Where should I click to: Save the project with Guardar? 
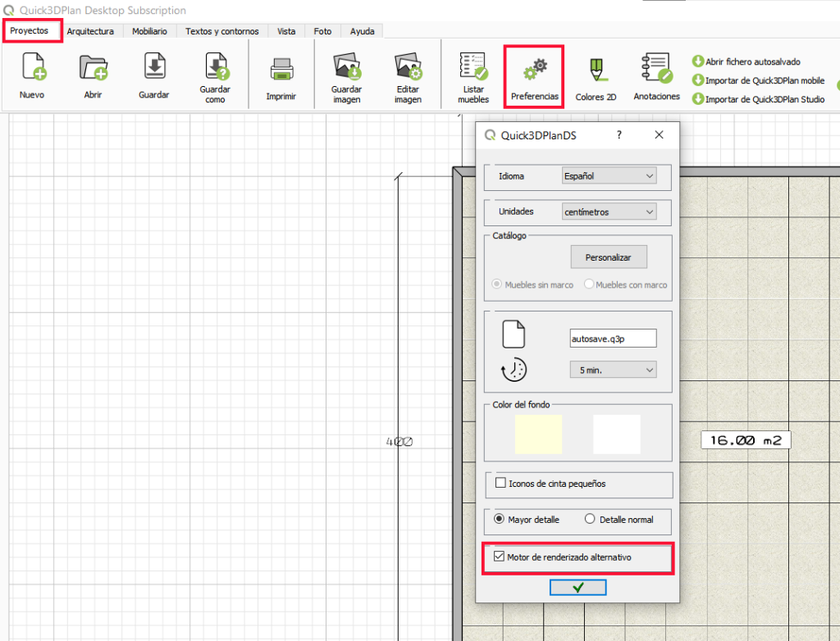point(154,75)
